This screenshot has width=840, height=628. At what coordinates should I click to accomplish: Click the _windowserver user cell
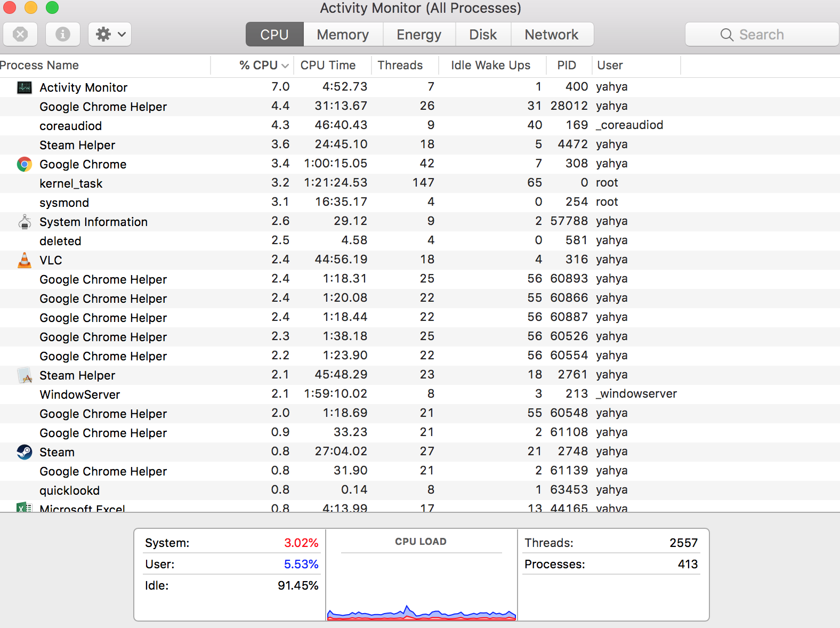[x=636, y=394]
